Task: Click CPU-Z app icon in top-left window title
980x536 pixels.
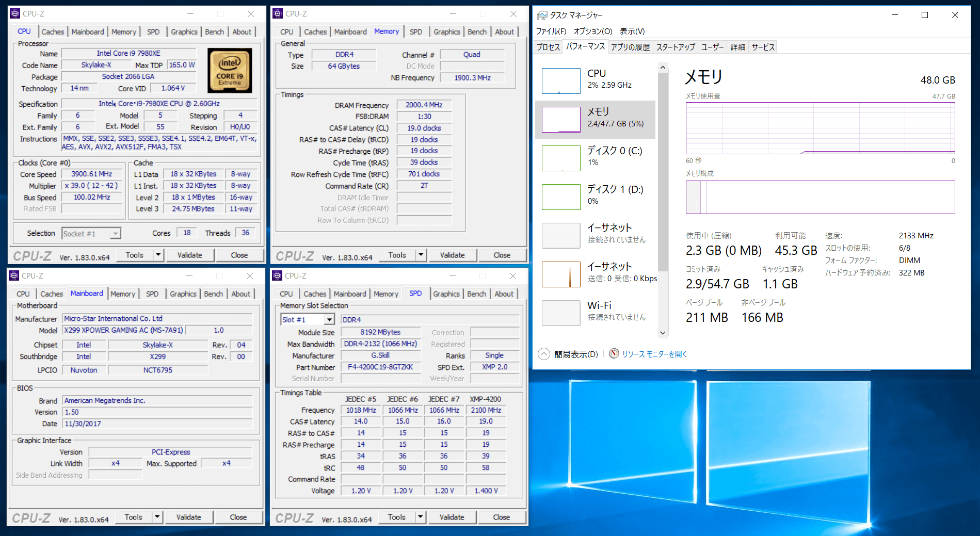Action: point(15,14)
